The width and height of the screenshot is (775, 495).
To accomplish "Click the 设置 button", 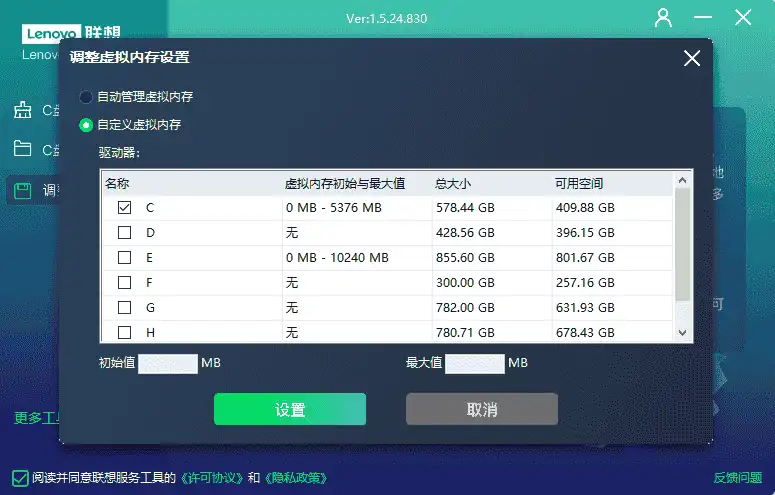I will (290, 409).
